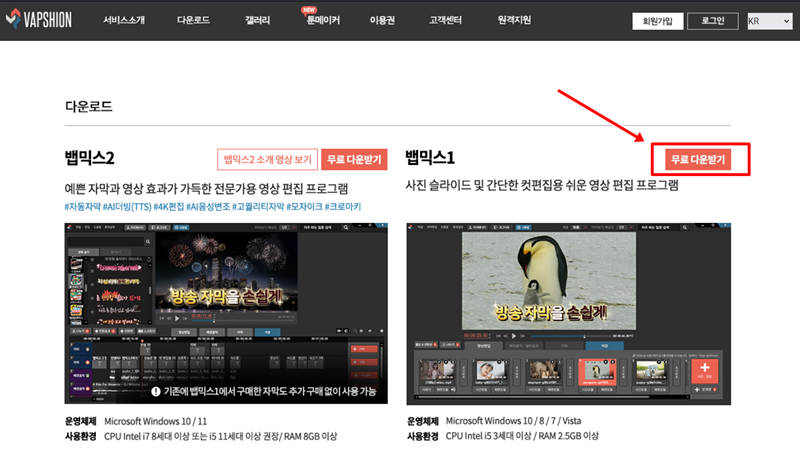The width and height of the screenshot is (800, 451).
Task: Click the Vapshion logo
Action: click(39, 19)
